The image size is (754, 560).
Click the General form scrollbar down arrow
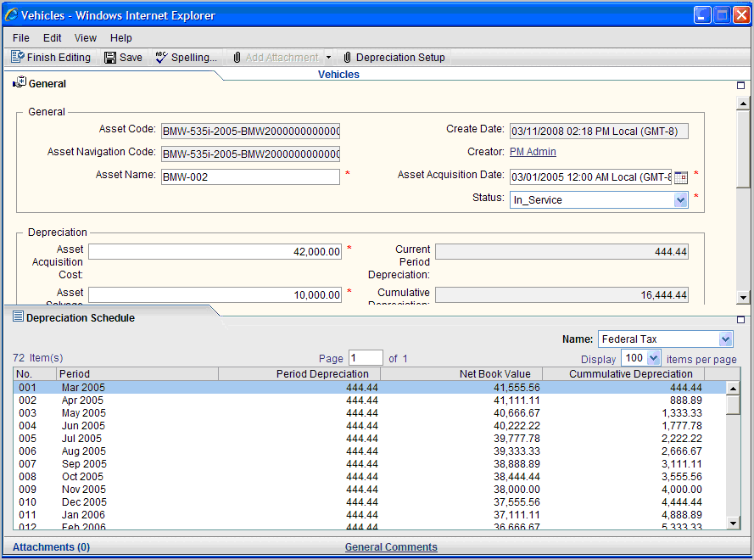pyautogui.click(x=744, y=297)
